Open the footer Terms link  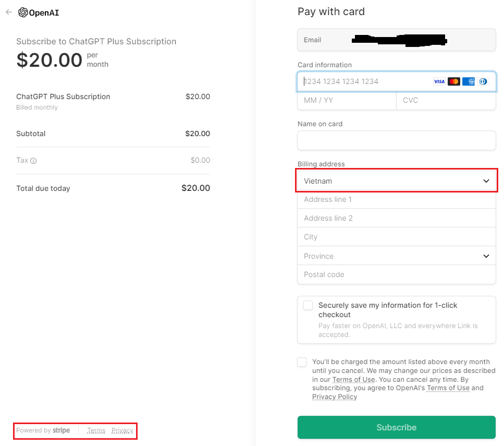pos(96,430)
